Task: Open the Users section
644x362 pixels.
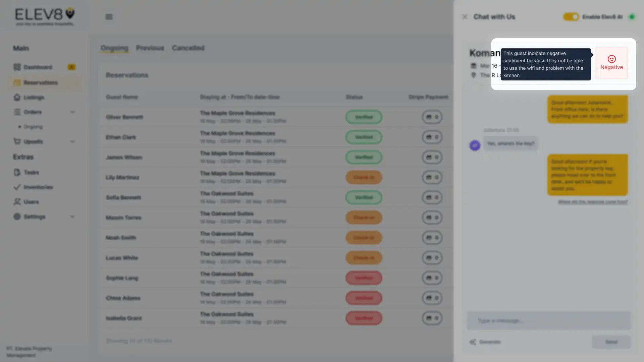Action: (31, 202)
